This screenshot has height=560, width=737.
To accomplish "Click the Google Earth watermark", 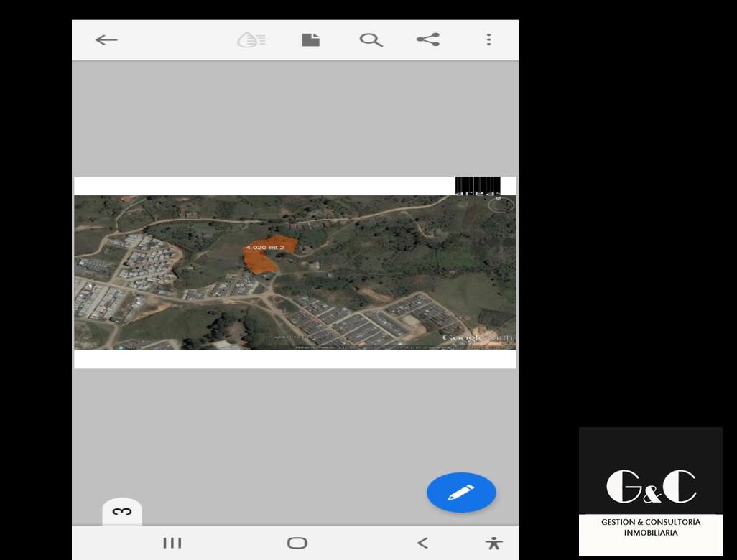I will (x=477, y=337).
